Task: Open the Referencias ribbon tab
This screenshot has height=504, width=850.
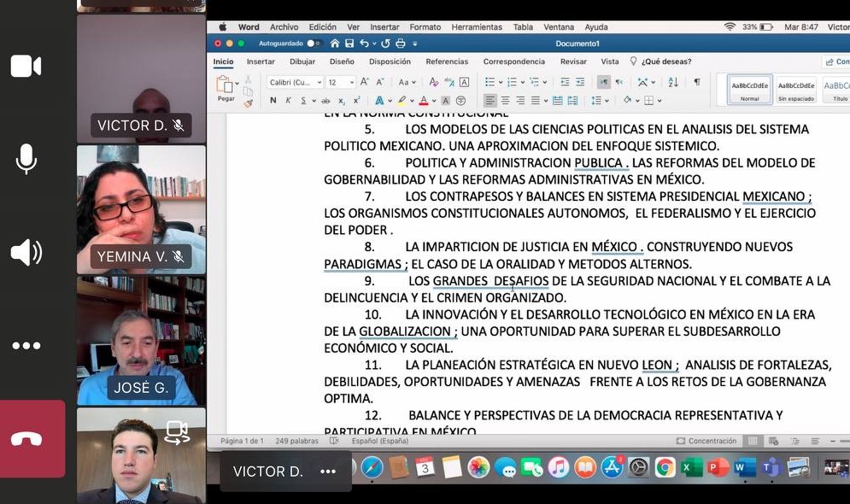Action: point(448,62)
